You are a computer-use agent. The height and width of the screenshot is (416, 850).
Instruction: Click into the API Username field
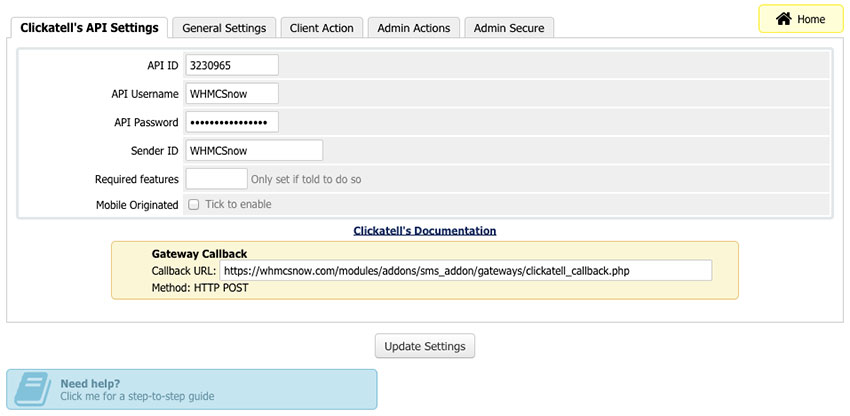[232, 94]
